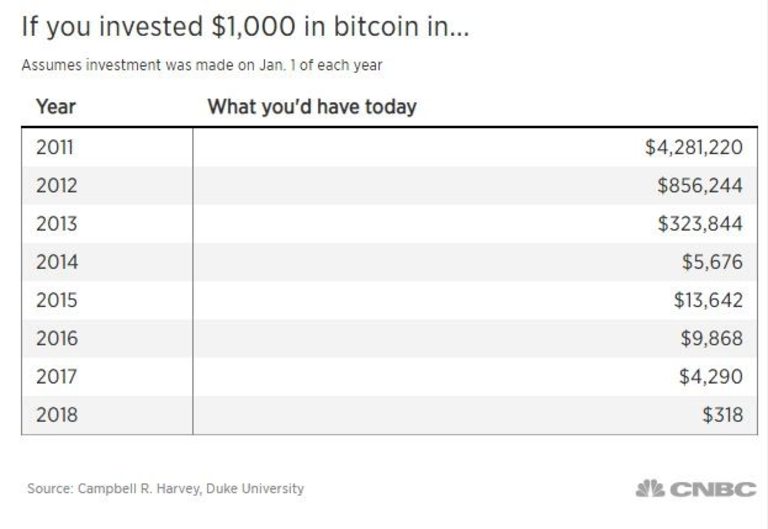Click the CNBC peacock logo icon
768x529 pixels.
click(650, 489)
